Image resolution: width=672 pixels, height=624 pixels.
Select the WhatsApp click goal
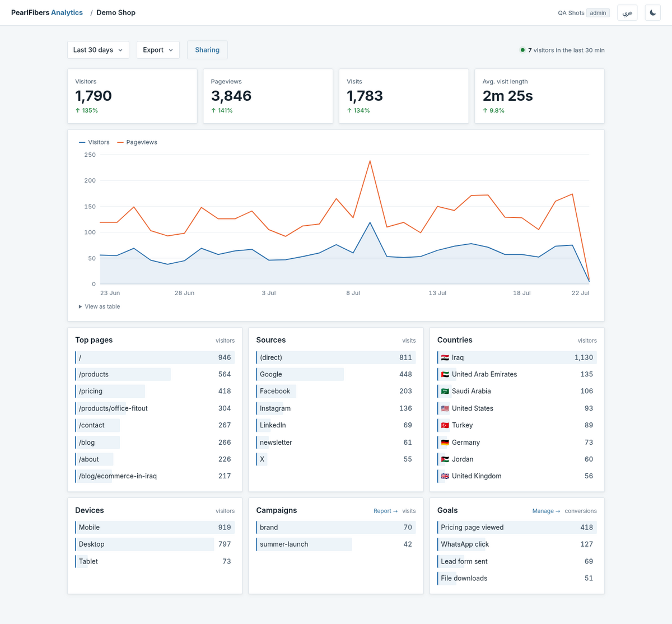coord(517,544)
